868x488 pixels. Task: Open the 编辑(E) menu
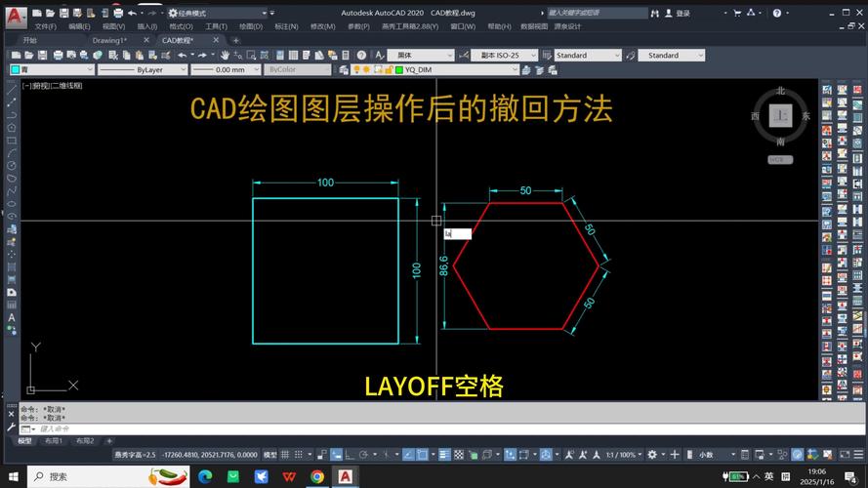pos(79,26)
